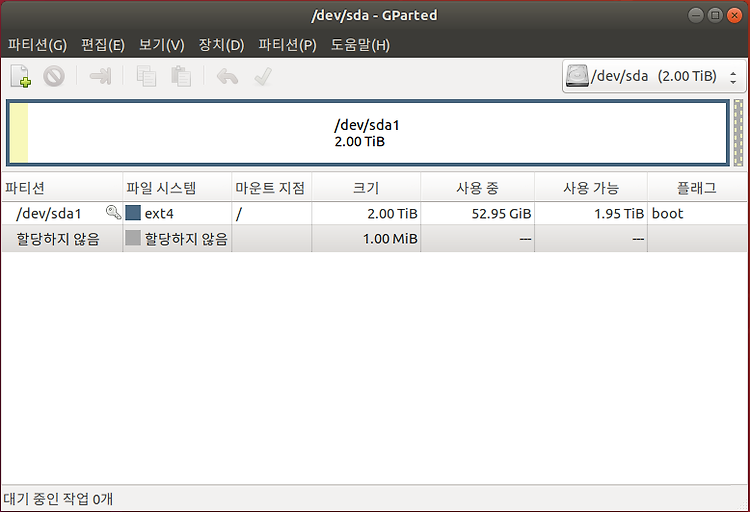Select /dev/sda1 block in the disk graphic
Image resolution: width=750 pixels, height=512 pixels.
pos(367,133)
